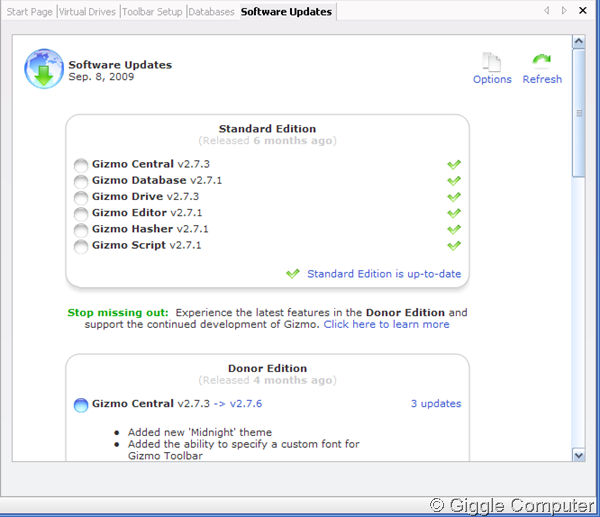Select the blue Donor Edition Gizmo Central radio button
This screenshot has width=600, height=517.
click(x=81, y=405)
